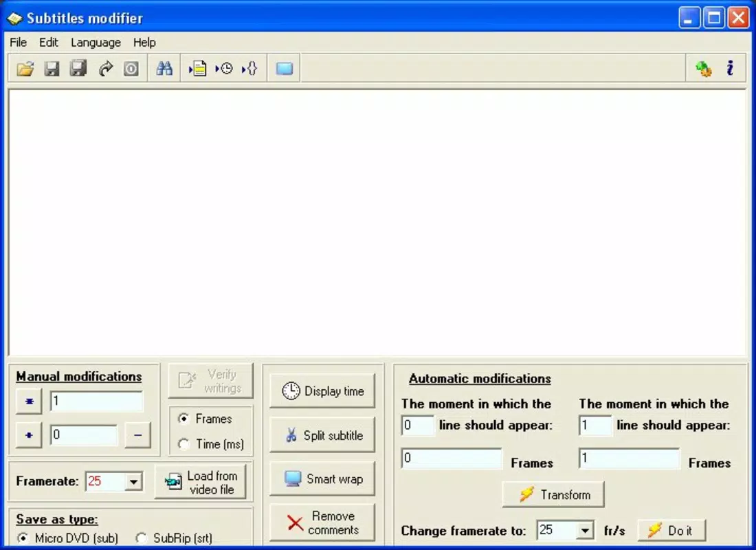Screen dimensions: 756x550
Task: Click the Transform button
Action: pos(553,494)
